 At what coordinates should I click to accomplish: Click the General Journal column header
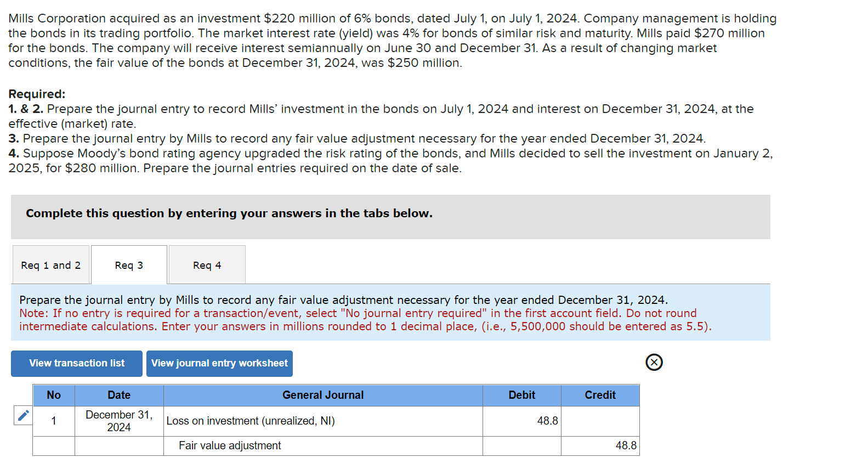322,395
